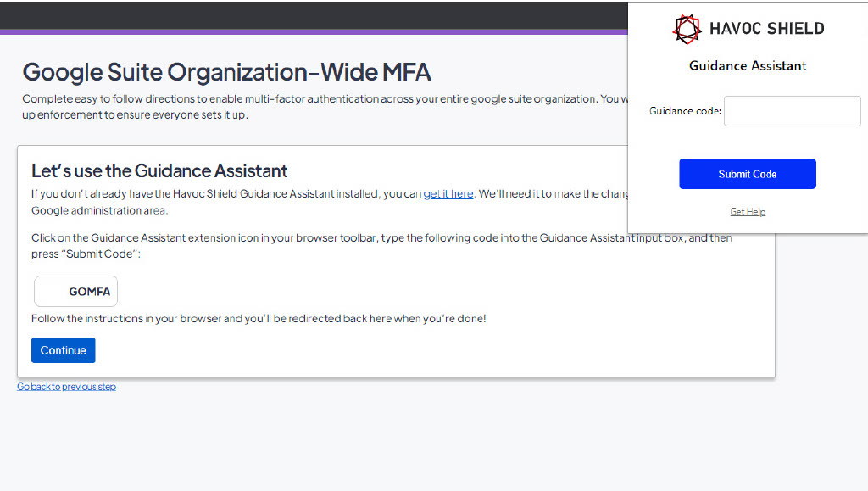Click the 'Google Suite Organization-Wide MFA' heading

click(226, 72)
